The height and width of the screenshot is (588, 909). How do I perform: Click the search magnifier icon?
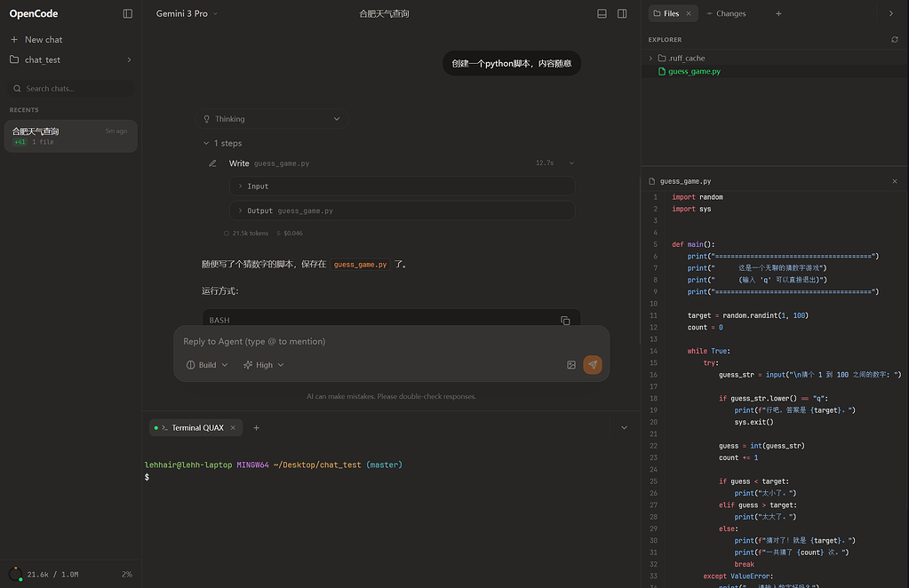17,89
